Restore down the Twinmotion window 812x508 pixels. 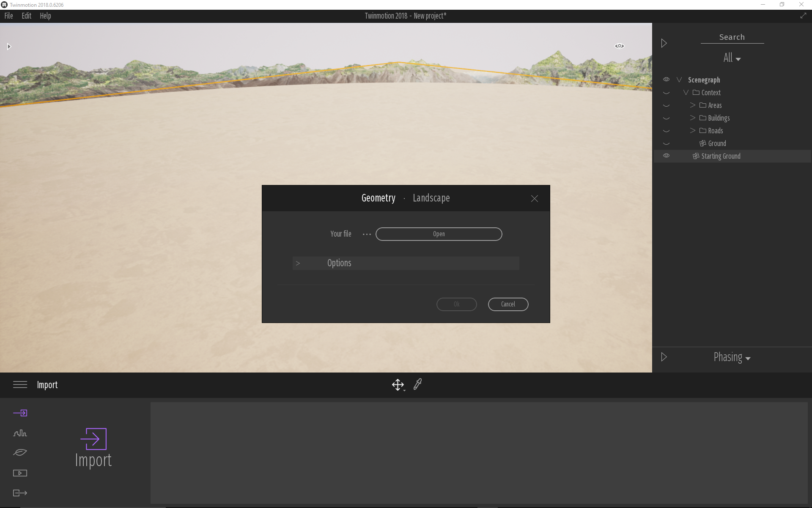point(782,5)
